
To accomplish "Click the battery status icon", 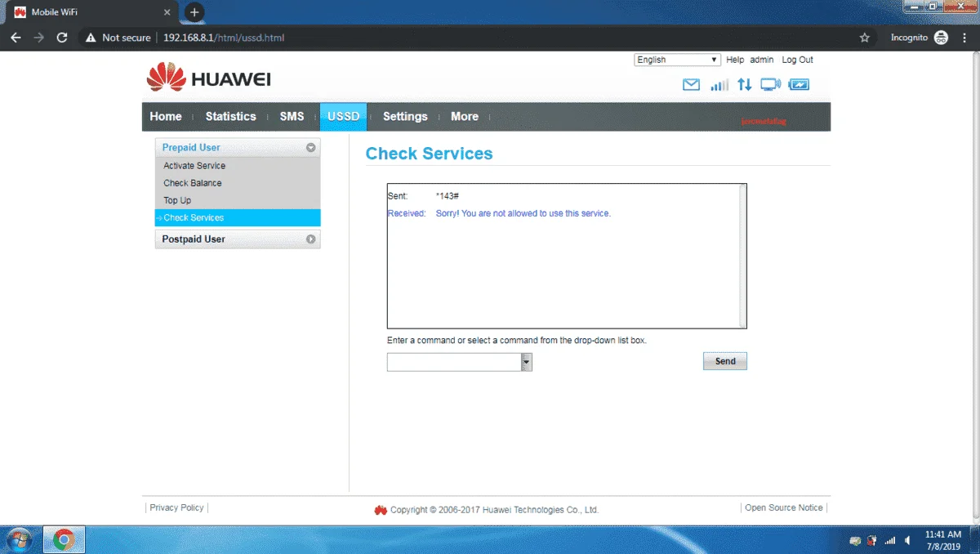I will coord(799,84).
